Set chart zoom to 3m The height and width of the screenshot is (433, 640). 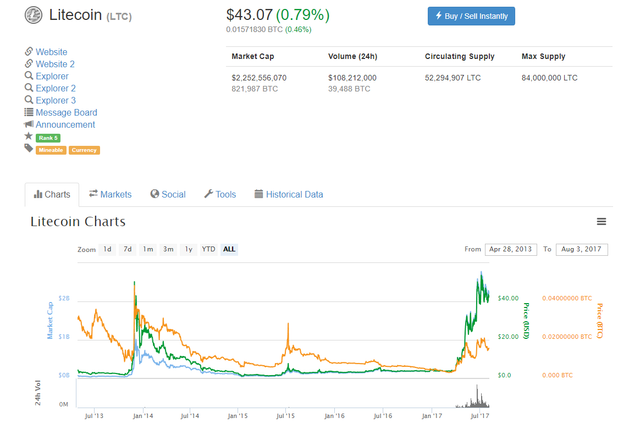point(168,249)
